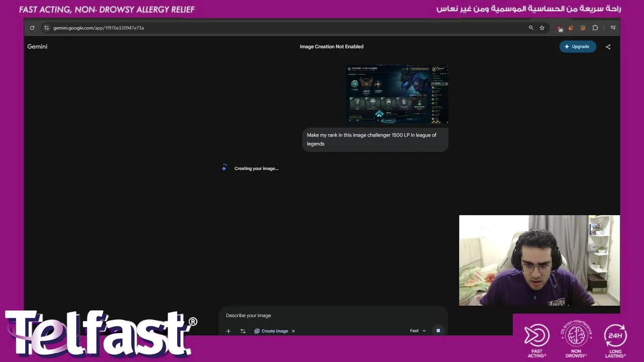
Task: Open the orange hand extension icon
Action: coord(571,28)
